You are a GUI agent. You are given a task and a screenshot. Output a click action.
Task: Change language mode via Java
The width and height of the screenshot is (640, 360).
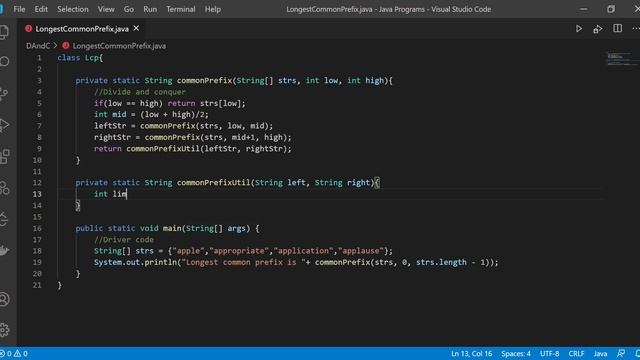tap(600, 353)
